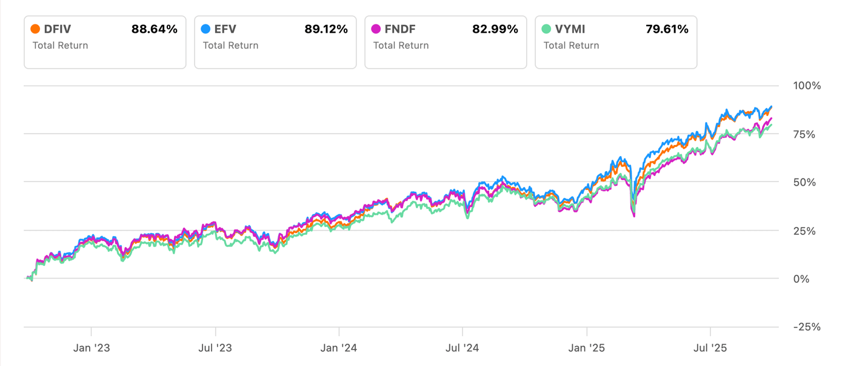Screen dimensions: 868x366
Task: Click the Jul '24 date marker
Action: [463, 348]
